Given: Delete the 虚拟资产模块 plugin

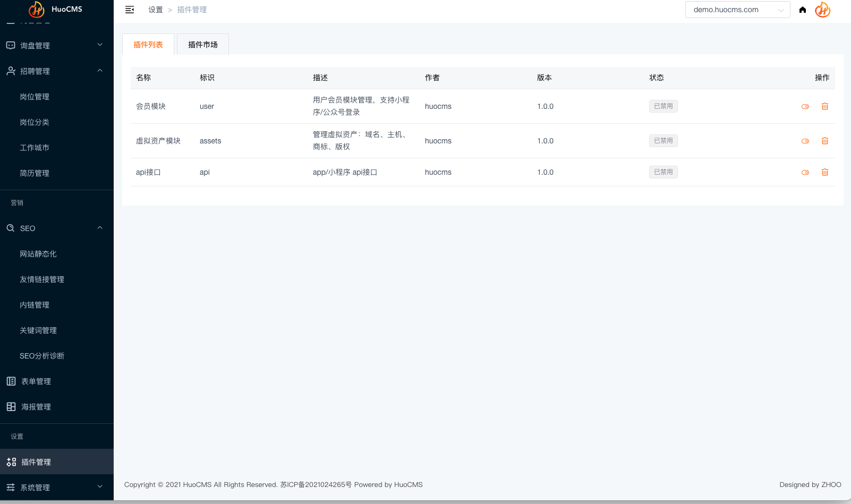Looking at the screenshot, I should [825, 141].
